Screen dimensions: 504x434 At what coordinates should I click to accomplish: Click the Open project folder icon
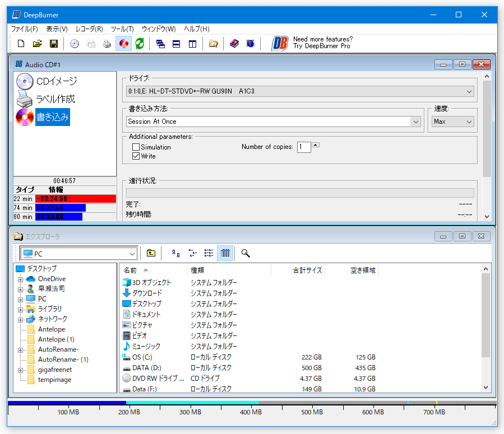pos(38,44)
